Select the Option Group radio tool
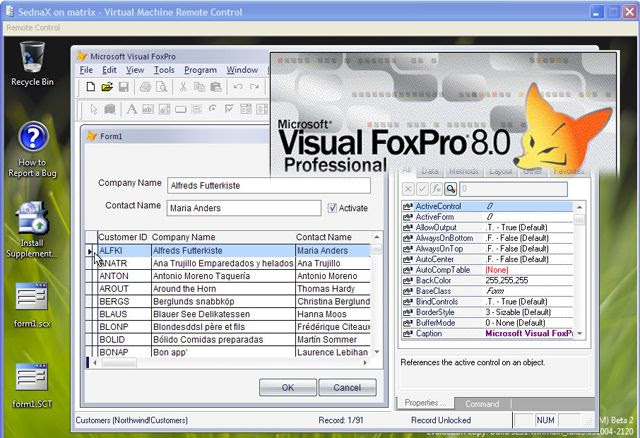Image resolution: width=640 pixels, height=438 pixels. pos(213,109)
